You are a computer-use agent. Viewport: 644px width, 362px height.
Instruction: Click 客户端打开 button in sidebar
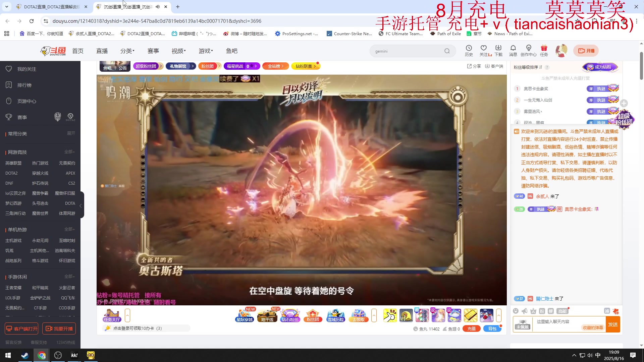[21, 329]
